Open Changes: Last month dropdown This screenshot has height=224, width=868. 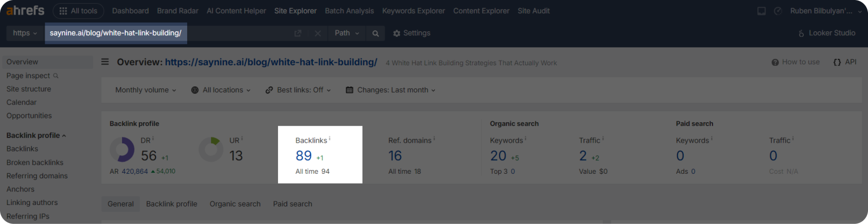coord(391,90)
